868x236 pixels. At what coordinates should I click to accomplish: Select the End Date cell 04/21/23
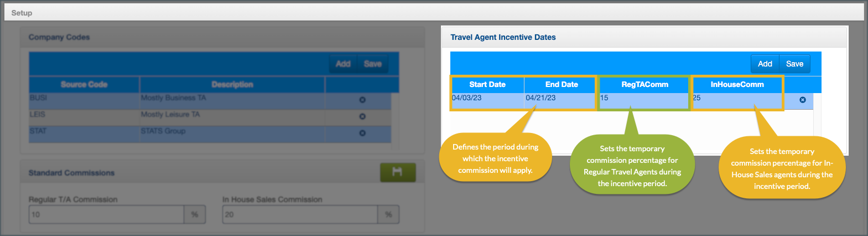pyautogui.click(x=560, y=99)
